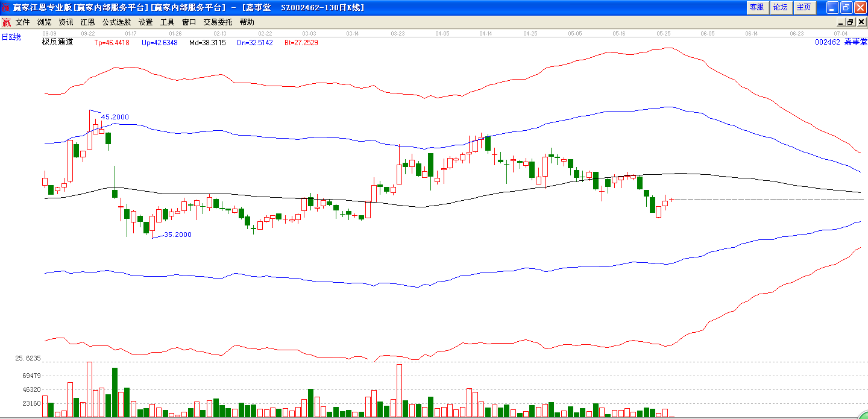Click the 03-23 date marker on timeline
Image resolution: width=868 pixels, height=419 pixels.
[398, 34]
